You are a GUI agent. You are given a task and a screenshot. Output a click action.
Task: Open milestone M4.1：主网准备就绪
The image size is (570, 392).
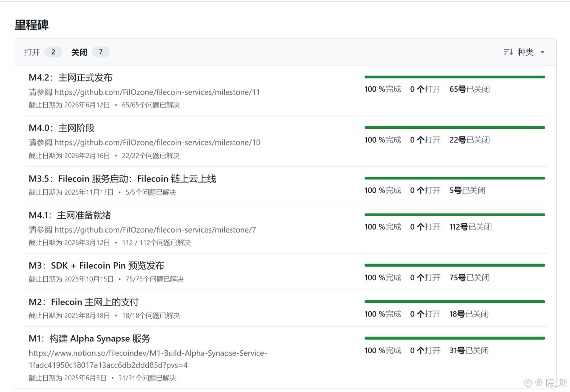[70, 215]
